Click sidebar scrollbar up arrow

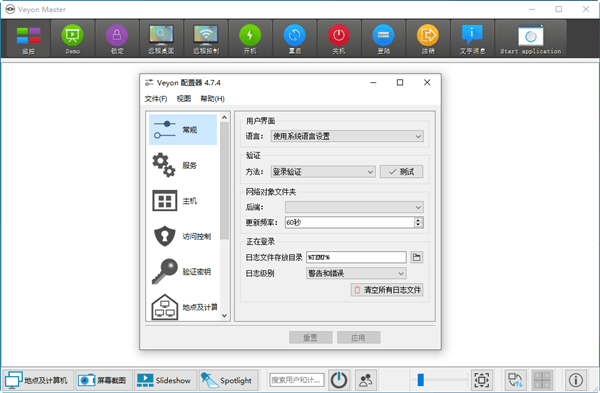[225, 117]
